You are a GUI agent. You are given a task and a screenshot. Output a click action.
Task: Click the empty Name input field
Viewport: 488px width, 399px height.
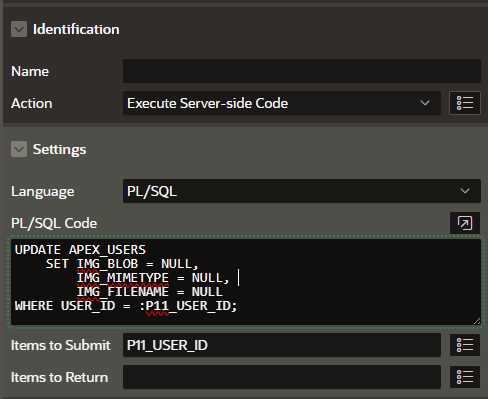click(x=302, y=71)
